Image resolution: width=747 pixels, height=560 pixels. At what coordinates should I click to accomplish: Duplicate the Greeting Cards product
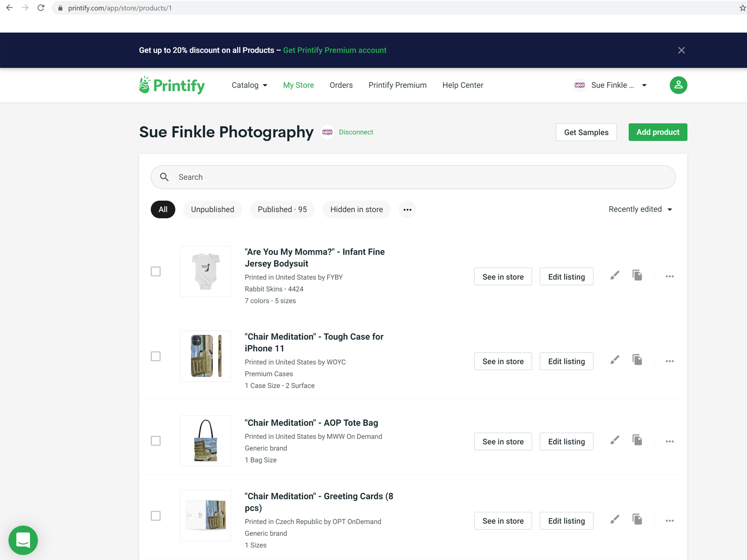pos(637,519)
